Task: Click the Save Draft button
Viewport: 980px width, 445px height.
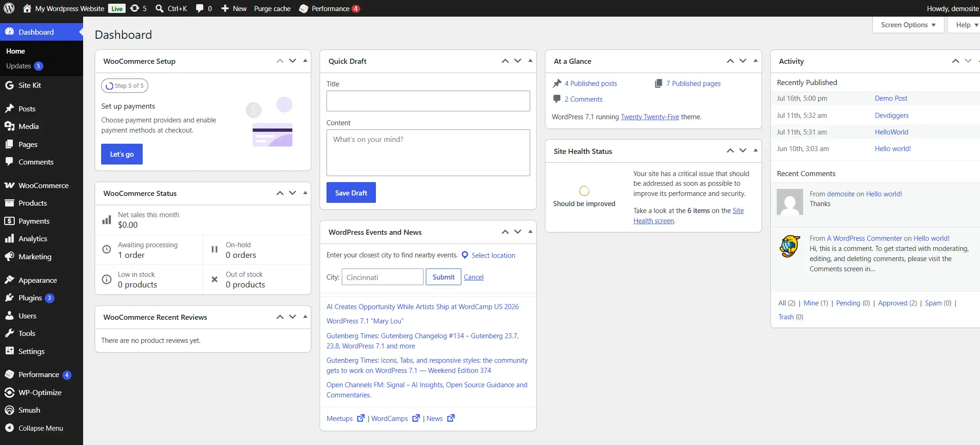Action: pyautogui.click(x=351, y=193)
